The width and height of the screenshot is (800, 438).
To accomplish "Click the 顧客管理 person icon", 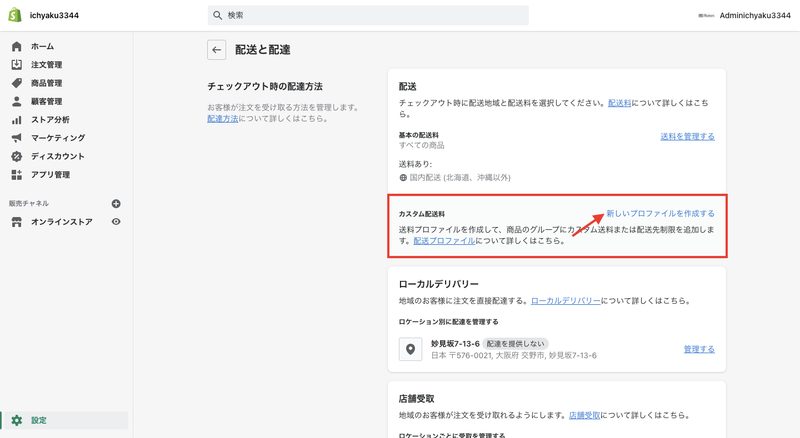I will (17, 102).
